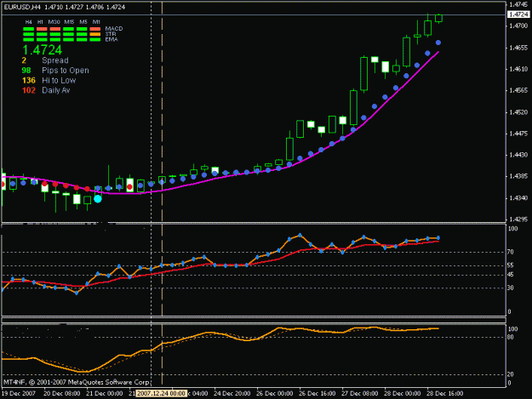Click the 80 level on bottom indicator scale
Image resolution: width=532 pixels, height=399 pixels.
pos(511,337)
